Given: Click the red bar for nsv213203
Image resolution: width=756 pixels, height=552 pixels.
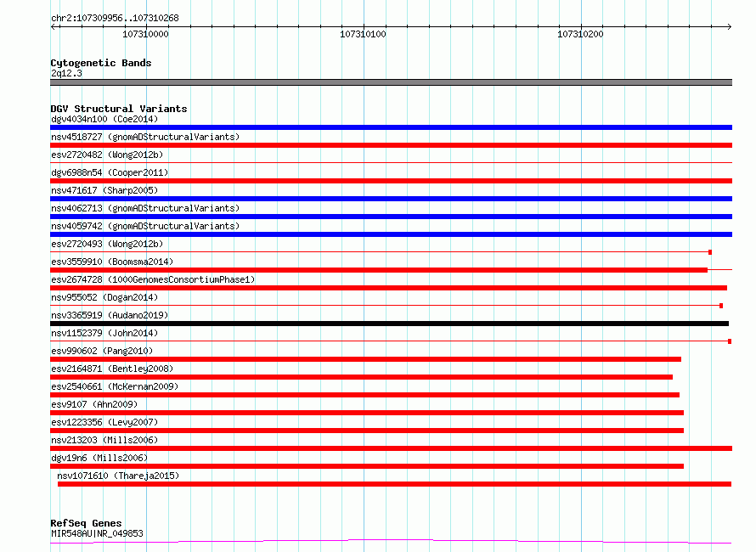Looking at the screenshot, I should (x=391, y=448).
